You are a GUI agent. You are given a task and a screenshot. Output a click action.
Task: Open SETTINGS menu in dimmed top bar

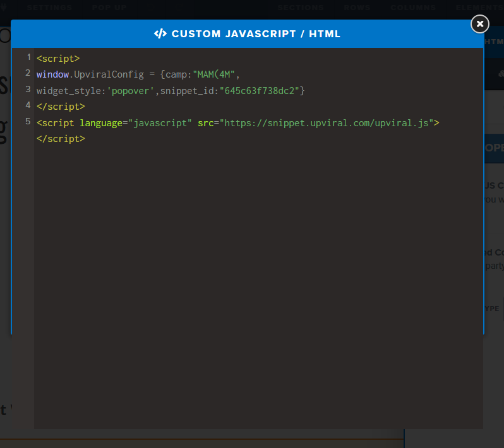click(x=49, y=8)
